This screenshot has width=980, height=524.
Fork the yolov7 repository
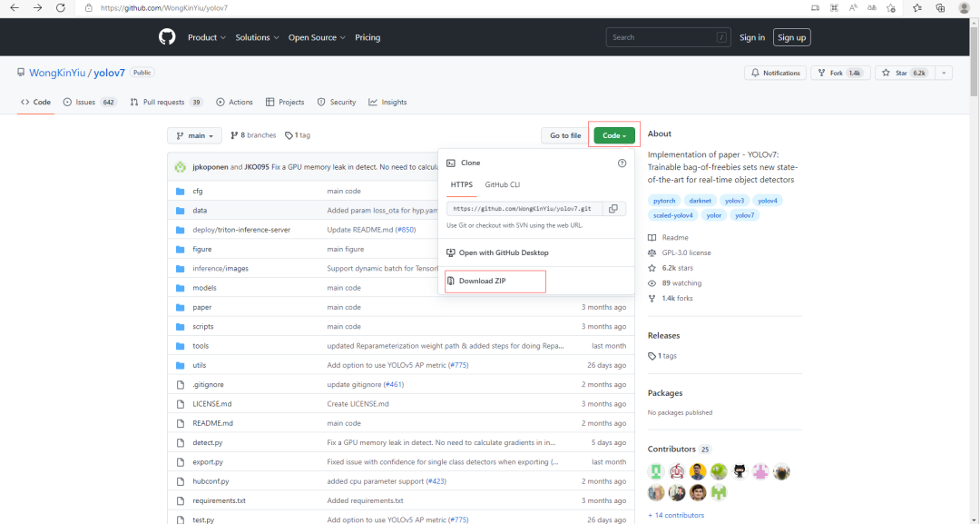[840, 74]
